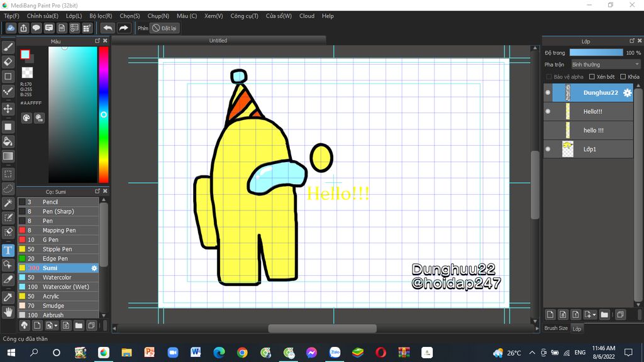The width and height of the screenshot is (644, 362).
Task: Open the Công cụ(T) menu
Action: pos(245,16)
